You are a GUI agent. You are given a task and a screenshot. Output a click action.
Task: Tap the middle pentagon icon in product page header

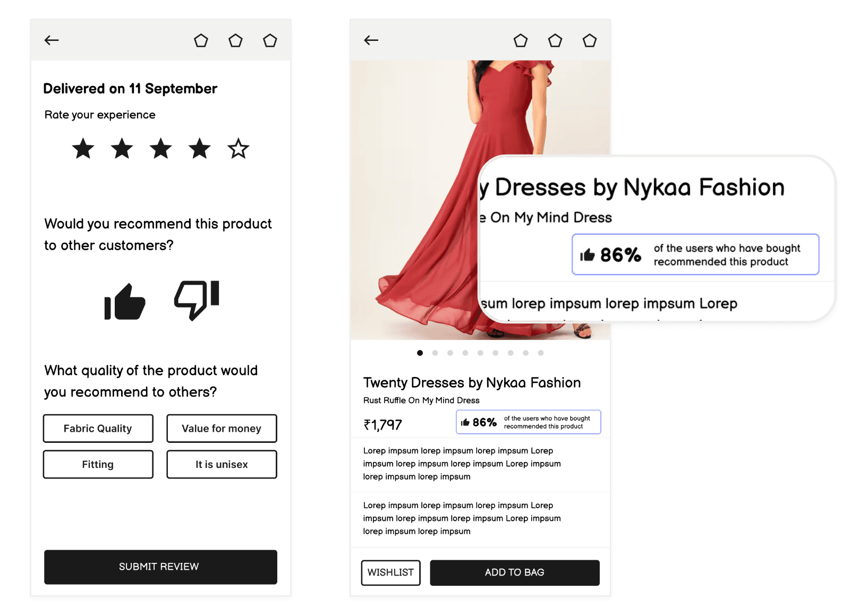coord(555,40)
